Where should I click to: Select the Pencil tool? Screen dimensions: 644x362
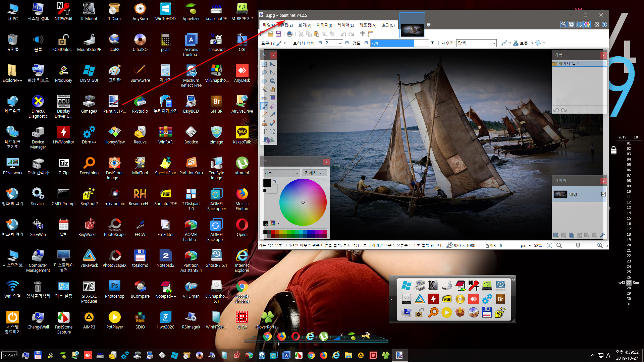264,115
